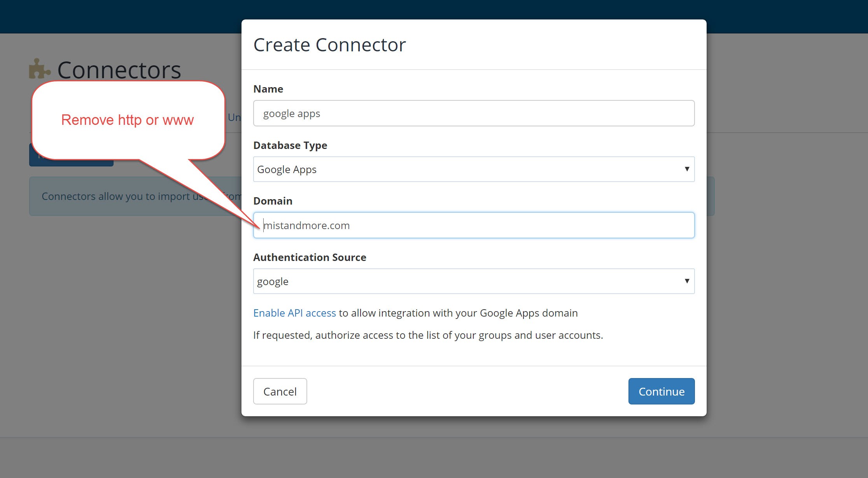Open the Database Type dropdown showing Google Apps

[x=474, y=169]
